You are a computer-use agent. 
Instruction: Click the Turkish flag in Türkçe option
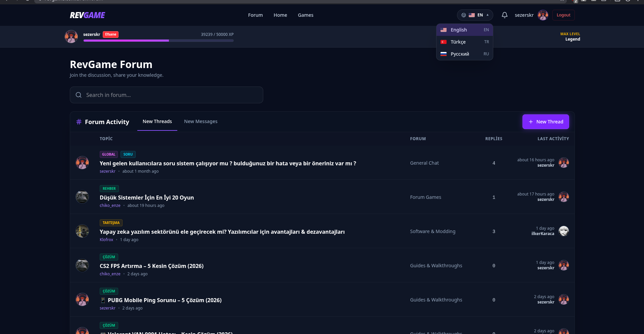coord(444,42)
